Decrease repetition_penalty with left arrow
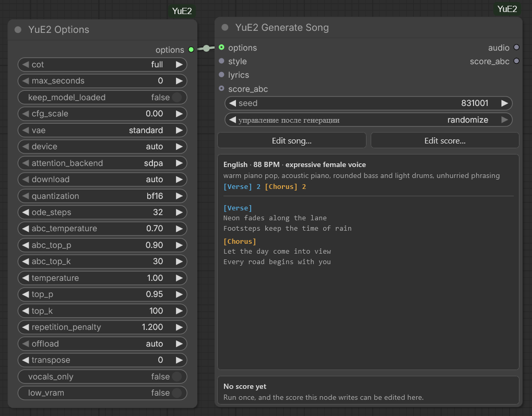532x416 pixels. [26, 327]
